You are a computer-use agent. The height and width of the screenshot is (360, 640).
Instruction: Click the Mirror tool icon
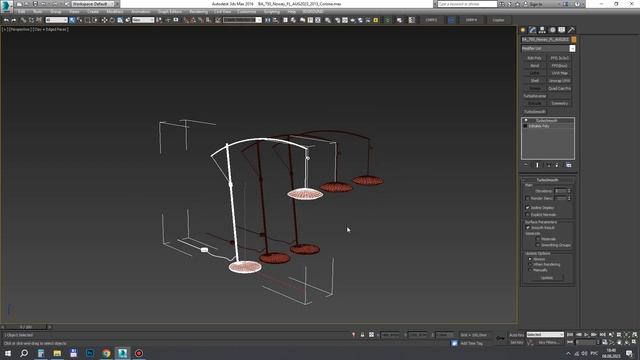[x=268, y=20]
